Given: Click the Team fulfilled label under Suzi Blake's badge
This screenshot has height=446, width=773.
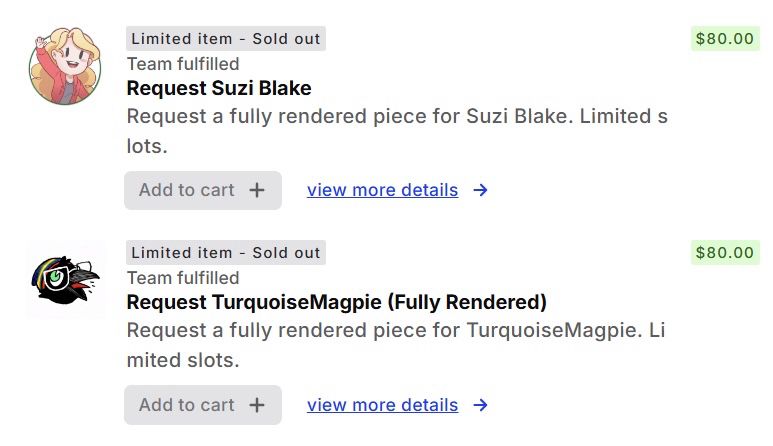Looking at the screenshot, I should (x=183, y=64).
